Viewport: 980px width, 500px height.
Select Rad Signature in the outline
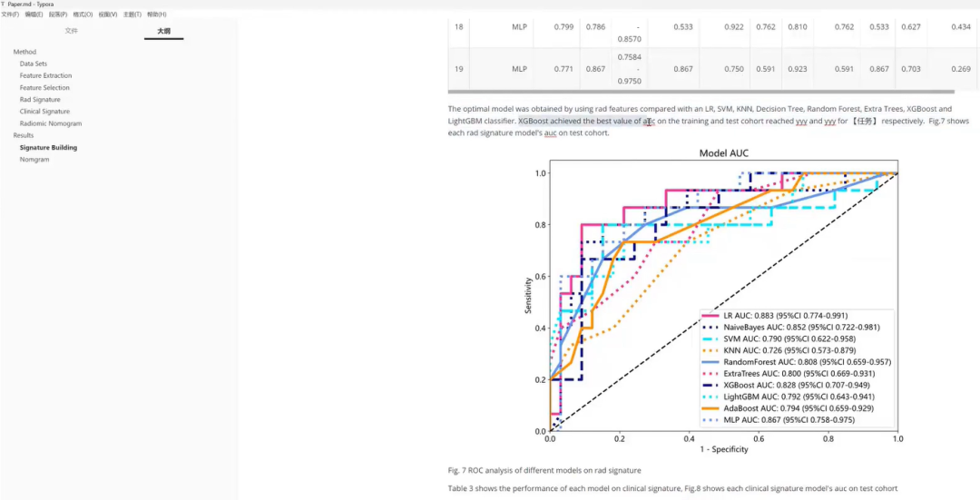pos(40,100)
